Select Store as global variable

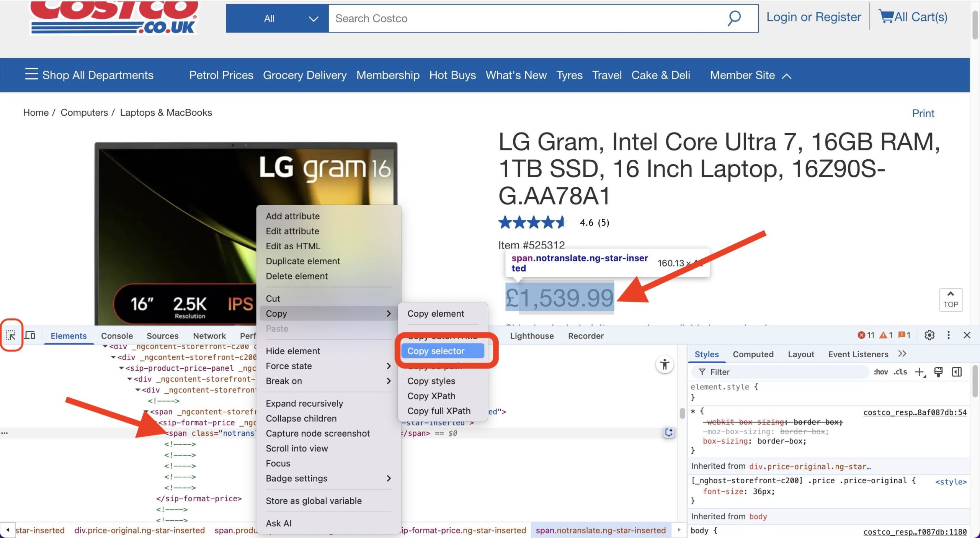328,501
